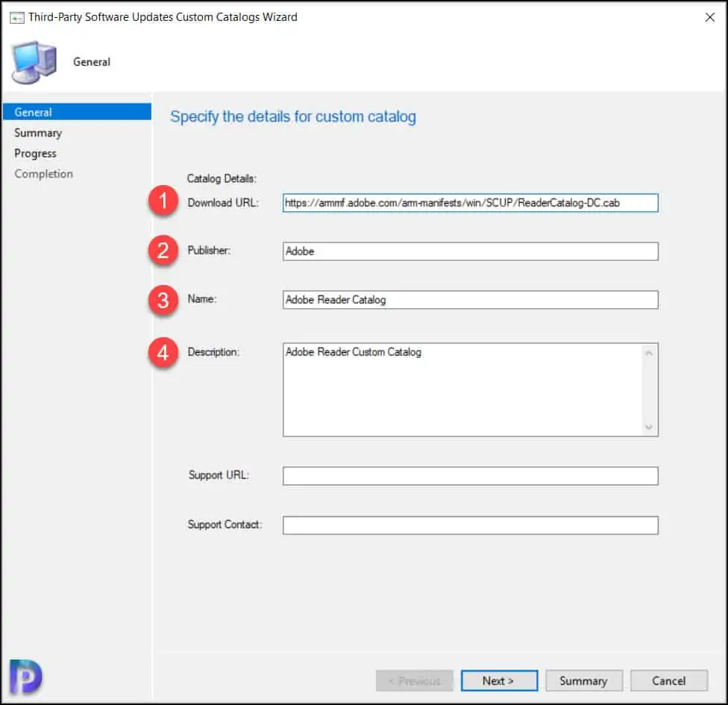Click the Publisher field containing Adobe

470,251
